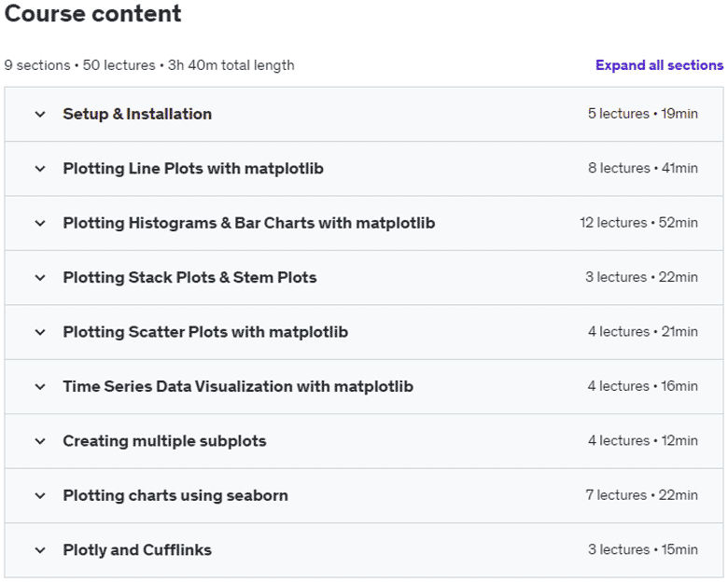Screen dimensions: 728x582
Task: Open Plotting Line Plots with matplotlib title
Action: click(x=193, y=169)
